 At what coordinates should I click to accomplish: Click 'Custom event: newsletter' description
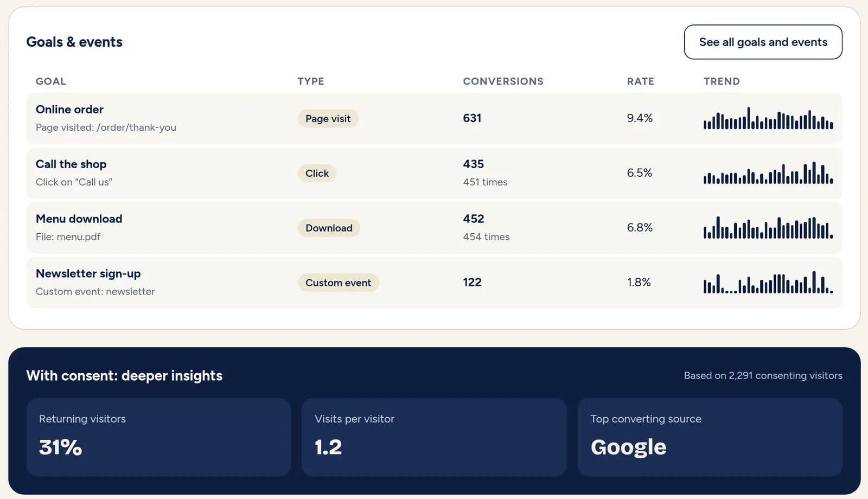[95, 292]
